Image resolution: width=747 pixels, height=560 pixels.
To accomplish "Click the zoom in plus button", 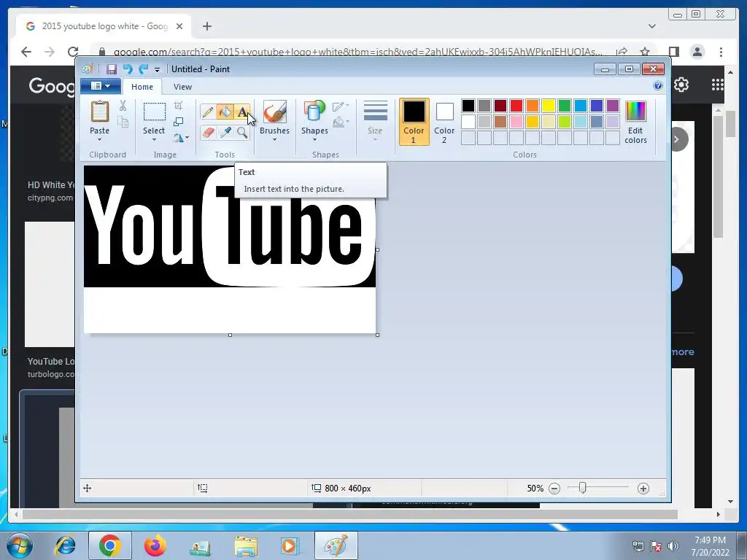I will pos(643,489).
